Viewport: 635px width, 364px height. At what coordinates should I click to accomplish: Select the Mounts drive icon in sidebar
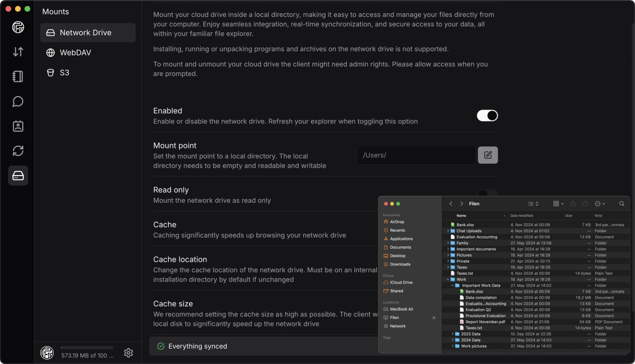18,175
